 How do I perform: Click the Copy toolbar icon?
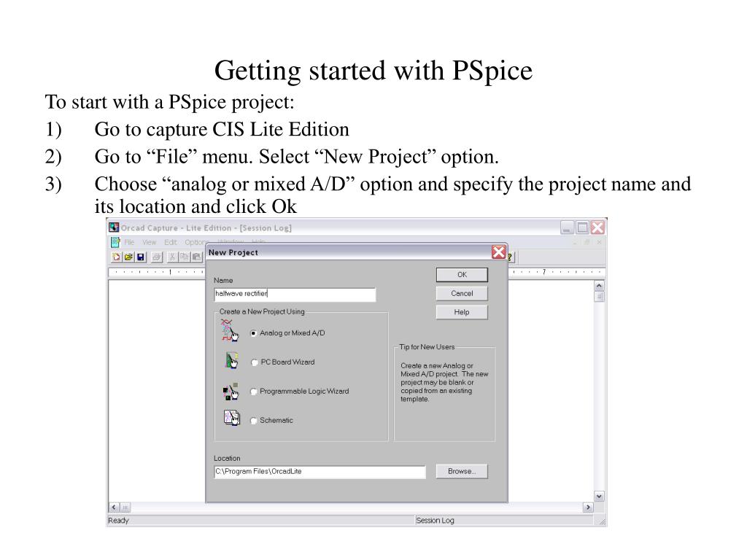point(185,257)
